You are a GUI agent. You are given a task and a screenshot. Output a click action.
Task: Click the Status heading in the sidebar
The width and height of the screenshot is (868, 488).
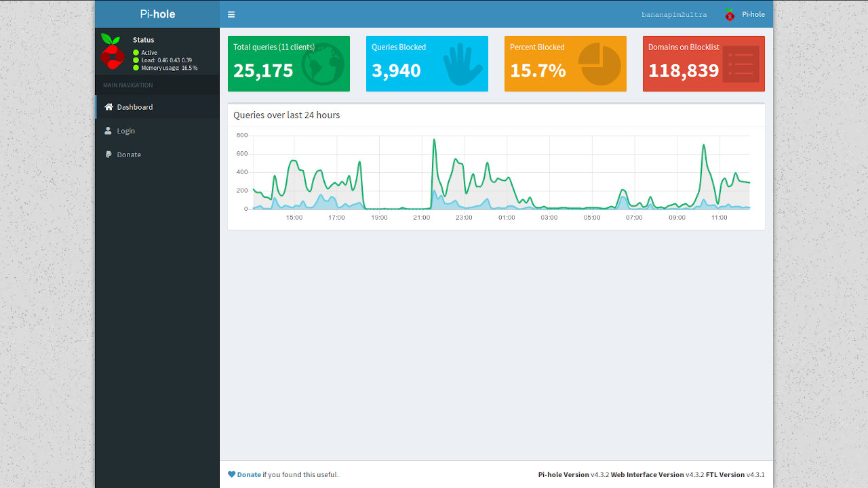tap(144, 40)
